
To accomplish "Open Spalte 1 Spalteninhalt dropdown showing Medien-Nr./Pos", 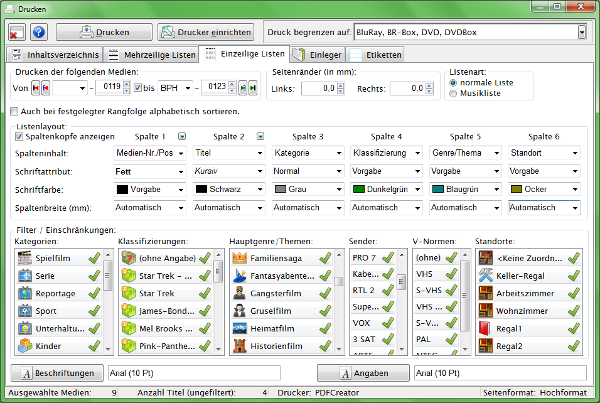I will pos(181,153).
